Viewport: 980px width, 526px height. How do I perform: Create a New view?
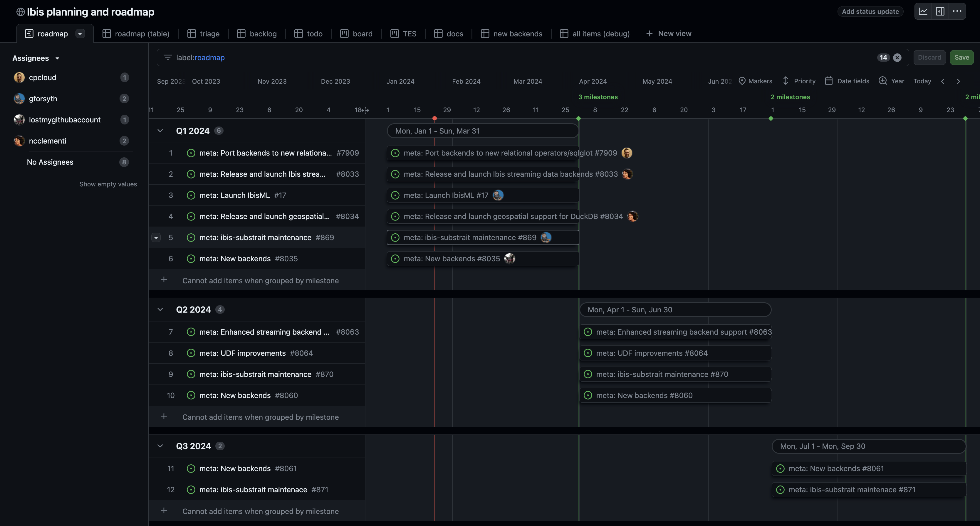pyautogui.click(x=668, y=33)
